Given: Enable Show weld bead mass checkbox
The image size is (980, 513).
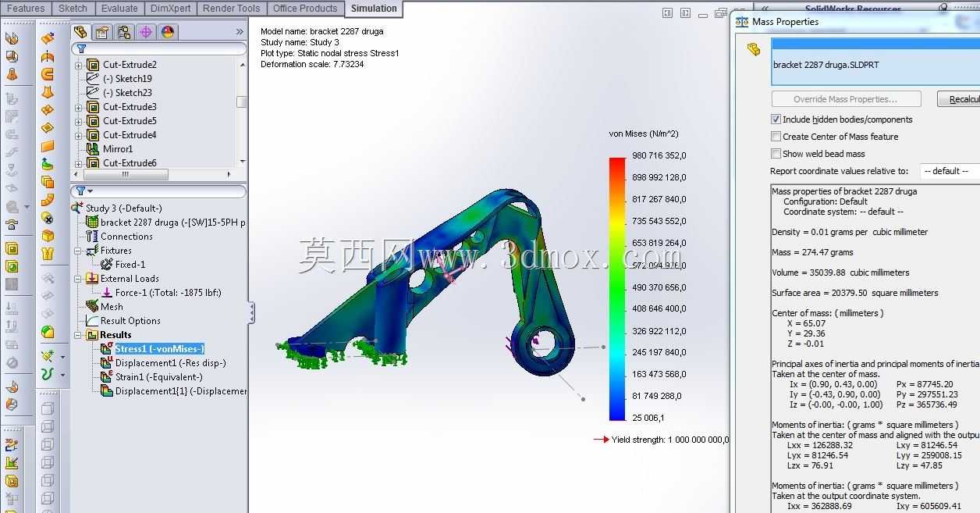Looking at the screenshot, I should coord(776,154).
